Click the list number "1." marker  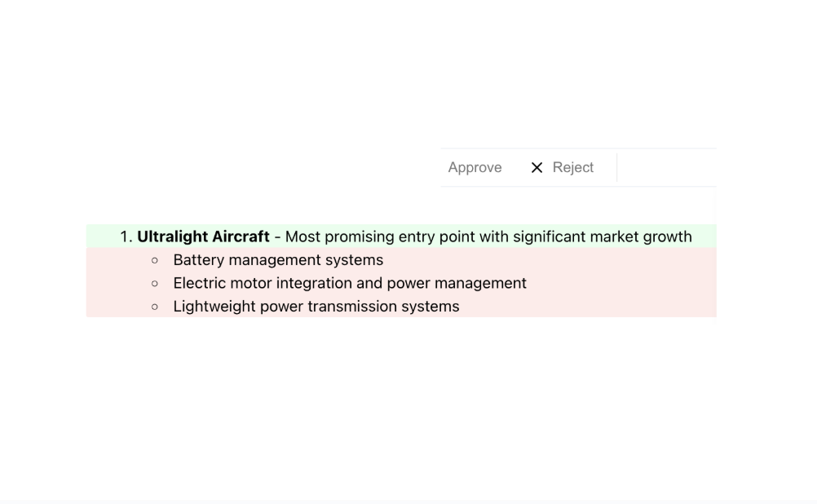tap(126, 237)
